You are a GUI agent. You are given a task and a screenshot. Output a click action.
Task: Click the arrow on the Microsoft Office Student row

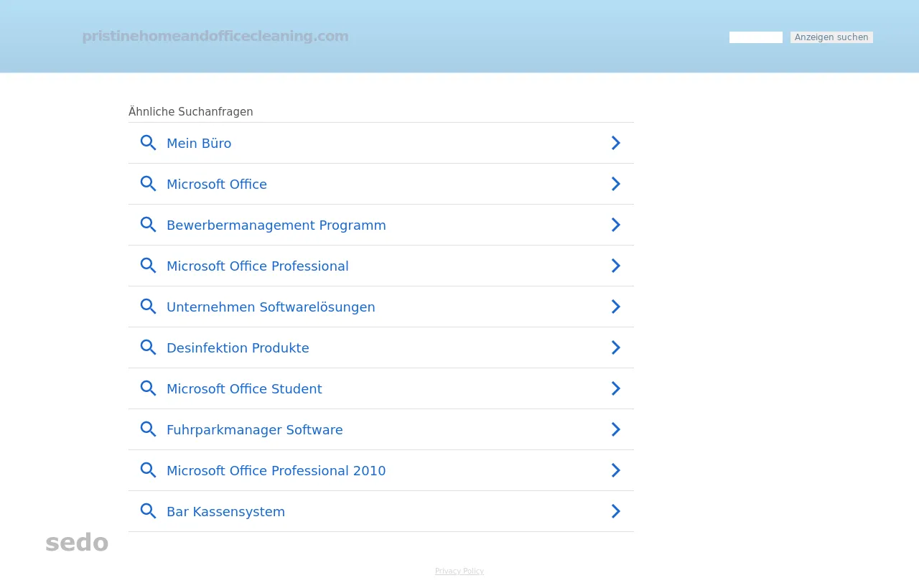click(616, 388)
